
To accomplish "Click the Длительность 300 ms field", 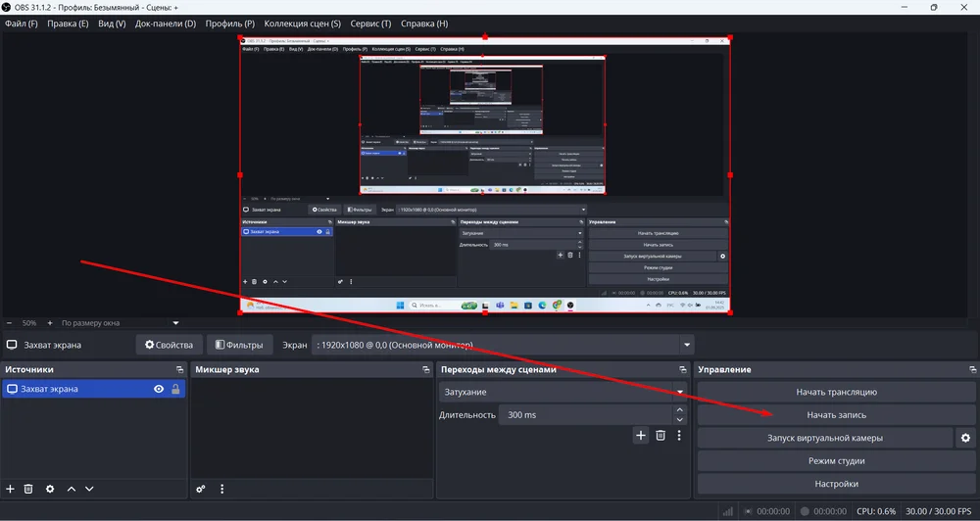I will click(x=583, y=415).
